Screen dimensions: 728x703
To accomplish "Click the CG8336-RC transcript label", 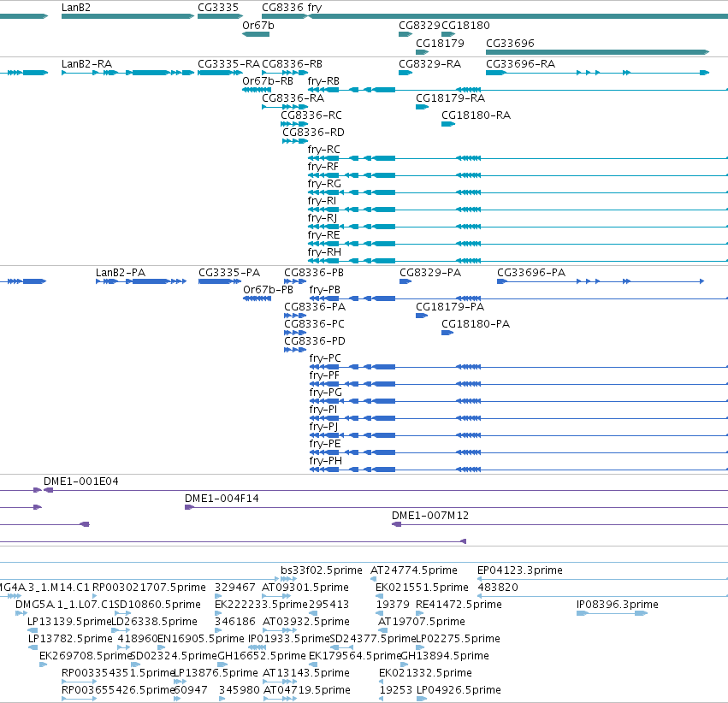I will (x=311, y=115).
